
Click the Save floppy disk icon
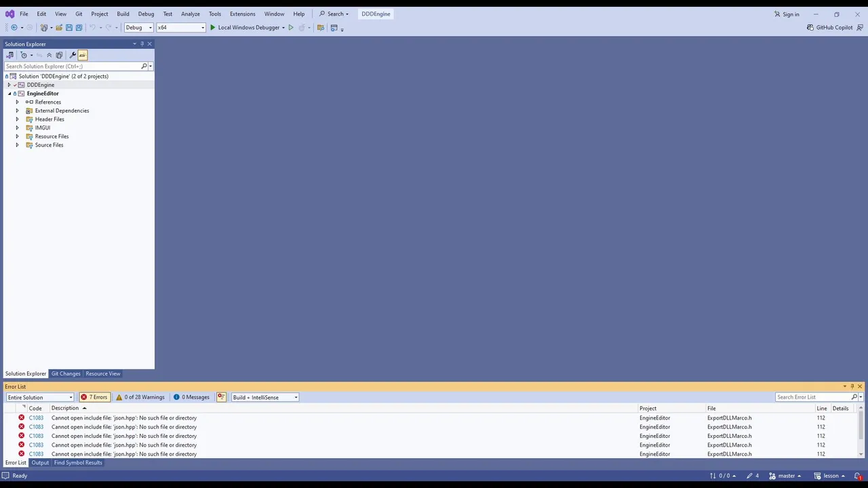click(68, 28)
